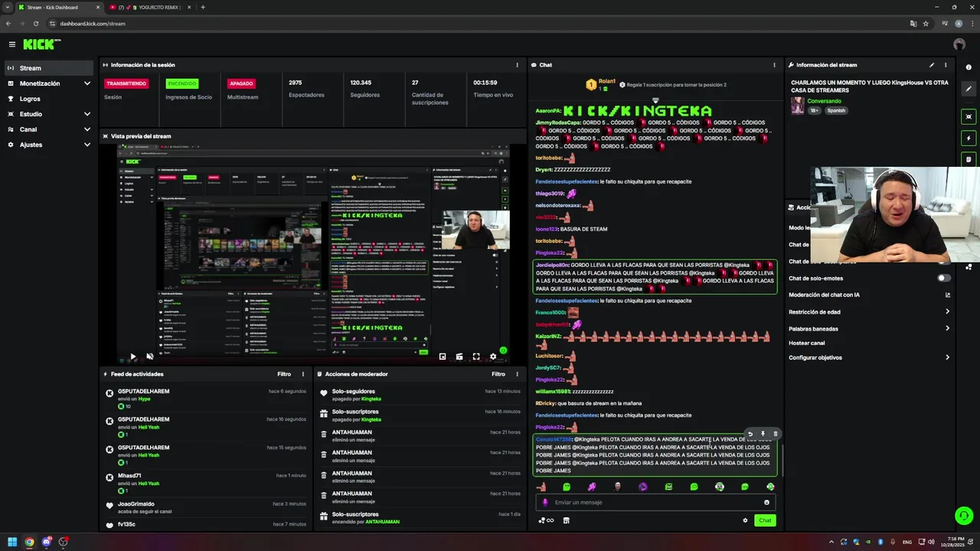Click G5PUTADELHAREM Hype entry in activity feed
This screenshot has height=551, width=980.
point(207,399)
